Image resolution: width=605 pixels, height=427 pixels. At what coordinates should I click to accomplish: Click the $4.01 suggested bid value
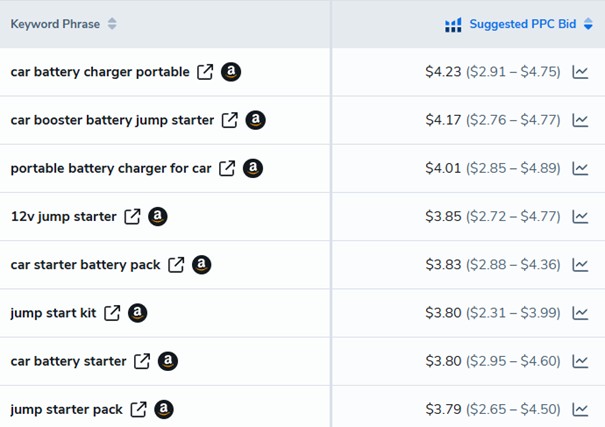(443, 168)
